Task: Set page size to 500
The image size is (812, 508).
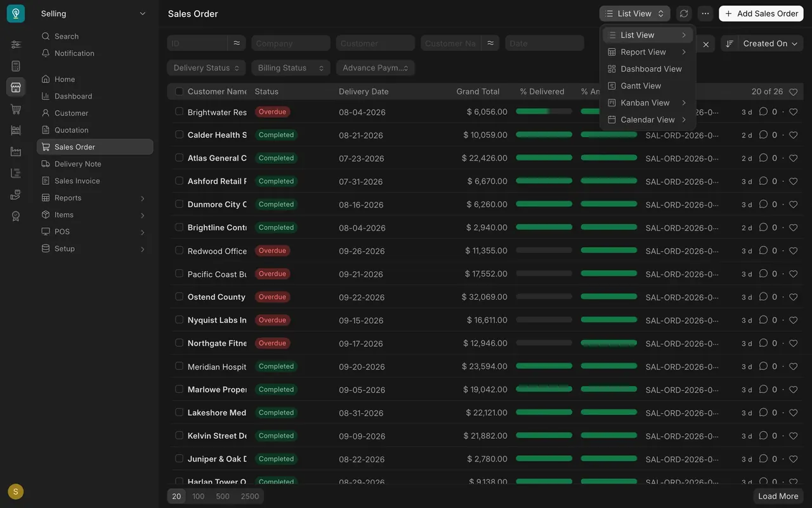Action: click(x=223, y=497)
